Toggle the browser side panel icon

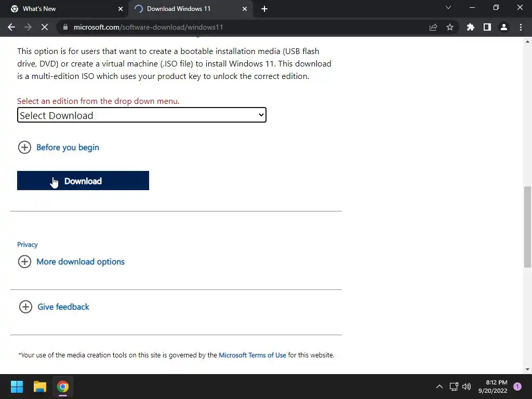coord(487,27)
